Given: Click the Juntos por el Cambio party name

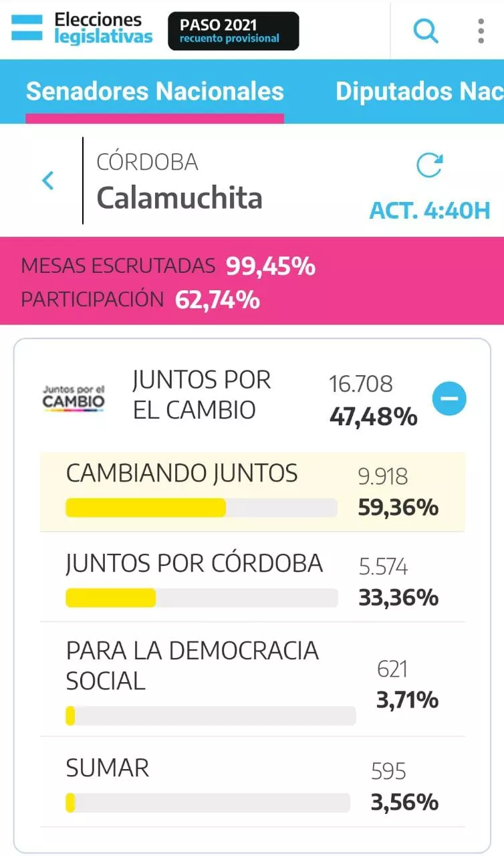Looking at the screenshot, I should [x=201, y=395].
